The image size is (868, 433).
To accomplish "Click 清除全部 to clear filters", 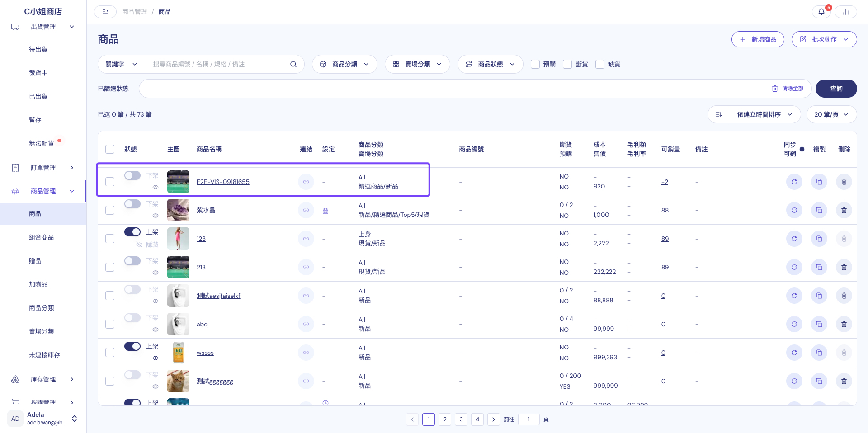I will [x=788, y=89].
